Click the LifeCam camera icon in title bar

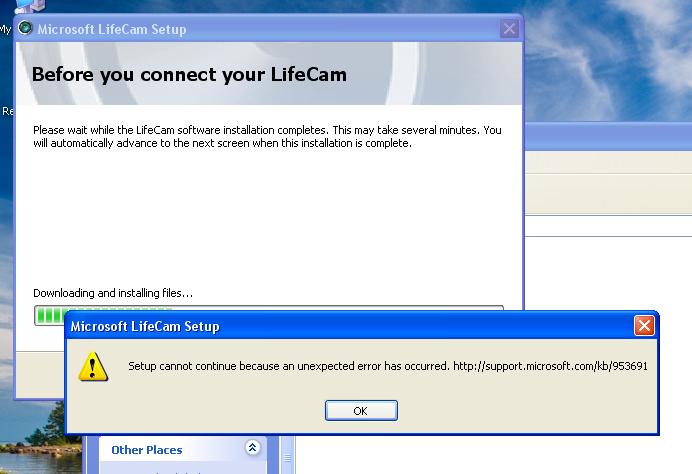pyautogui.click(x=25, y=28)
